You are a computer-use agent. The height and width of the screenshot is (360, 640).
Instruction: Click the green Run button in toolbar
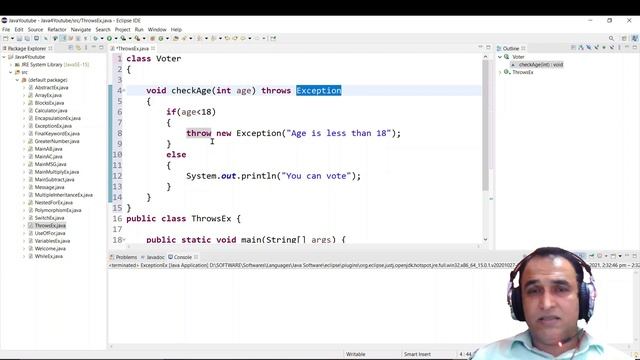pyautogui.click(x=109, y=38)
